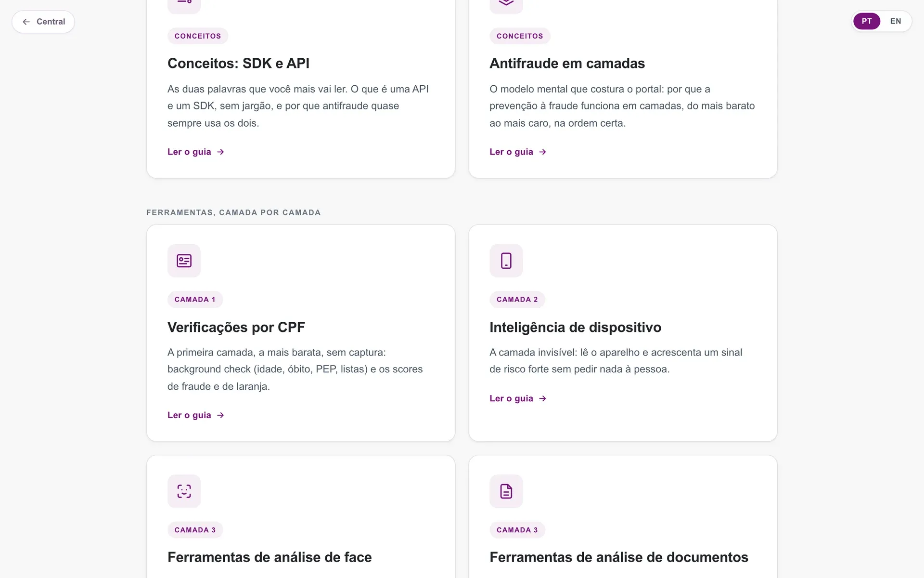The height and width of the screenshot is (578, 924).
Task: Open Ler o guia for Verificações por CPF
Action: 196,415
